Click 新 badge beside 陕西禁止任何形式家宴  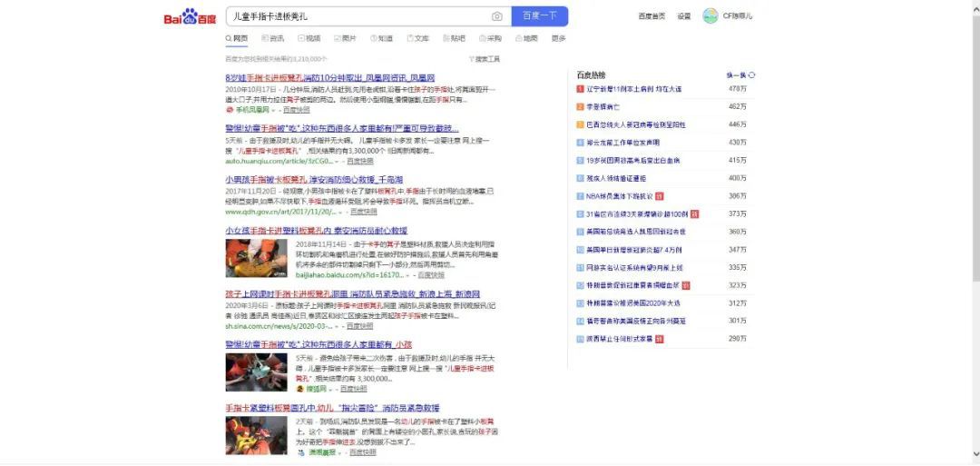click(659, 339)
